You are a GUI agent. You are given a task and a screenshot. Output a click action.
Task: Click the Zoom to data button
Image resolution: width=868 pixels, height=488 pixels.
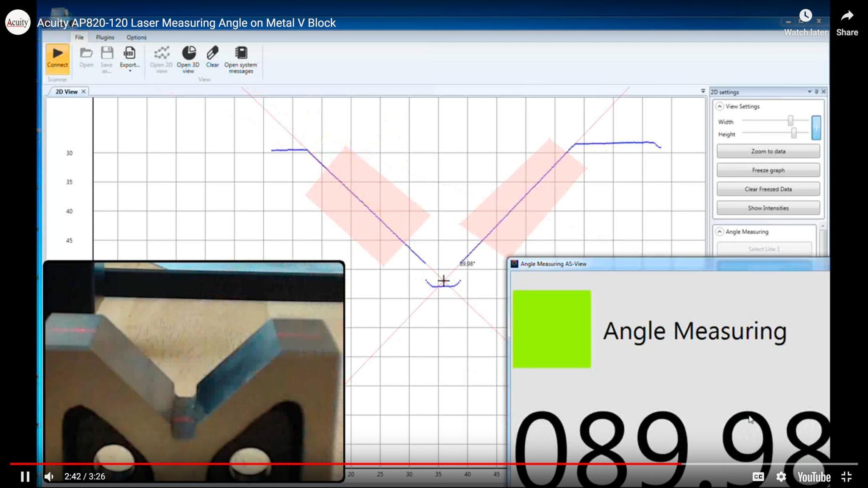768,151
